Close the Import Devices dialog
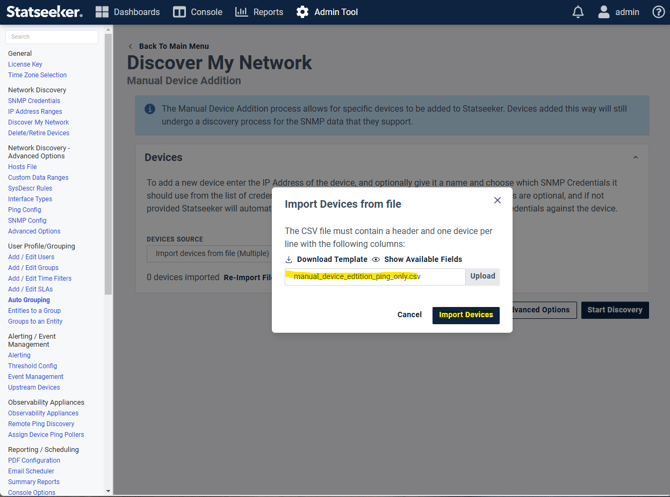The width and height of the screenshot is (670, 497). coord(497,200)
